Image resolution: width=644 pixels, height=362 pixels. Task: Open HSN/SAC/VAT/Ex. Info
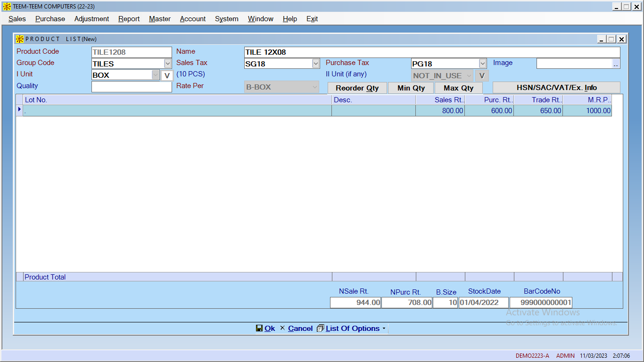[x=556, y=88]
